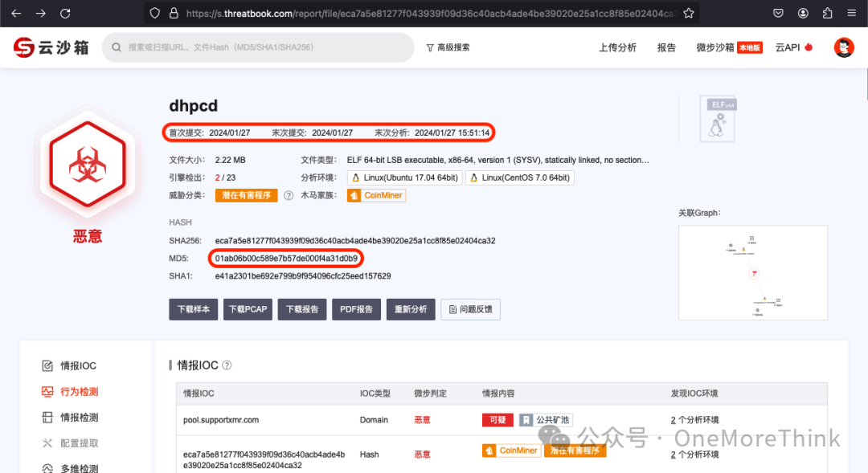The height and width of the screenshot is (473, 868).
Task: Open the 上传分析 menu item
Action: coord(617,47)
